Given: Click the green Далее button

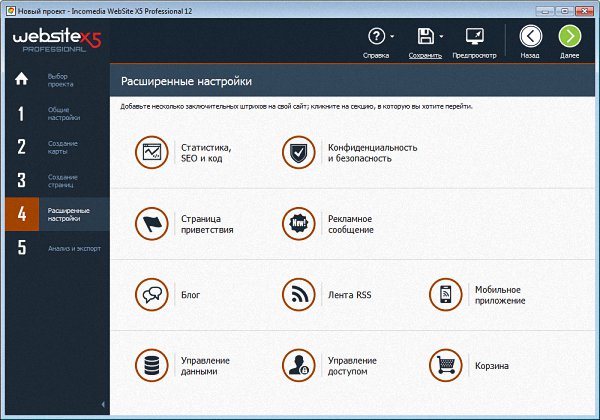Looking at the screenshot, I should click(570, 37).
